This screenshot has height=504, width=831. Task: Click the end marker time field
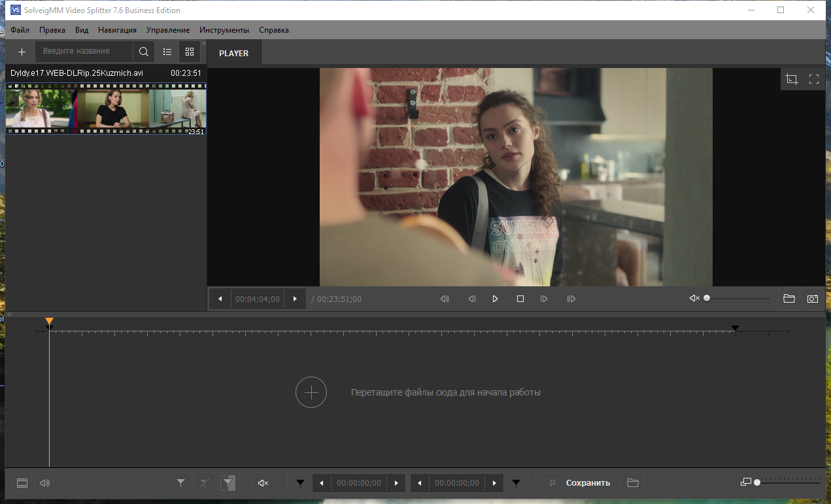[457, 483]
